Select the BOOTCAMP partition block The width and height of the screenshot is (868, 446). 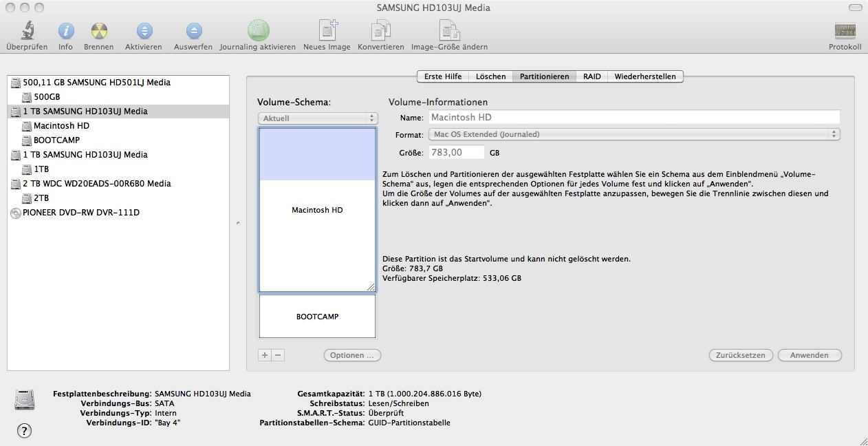click(317, 317)
